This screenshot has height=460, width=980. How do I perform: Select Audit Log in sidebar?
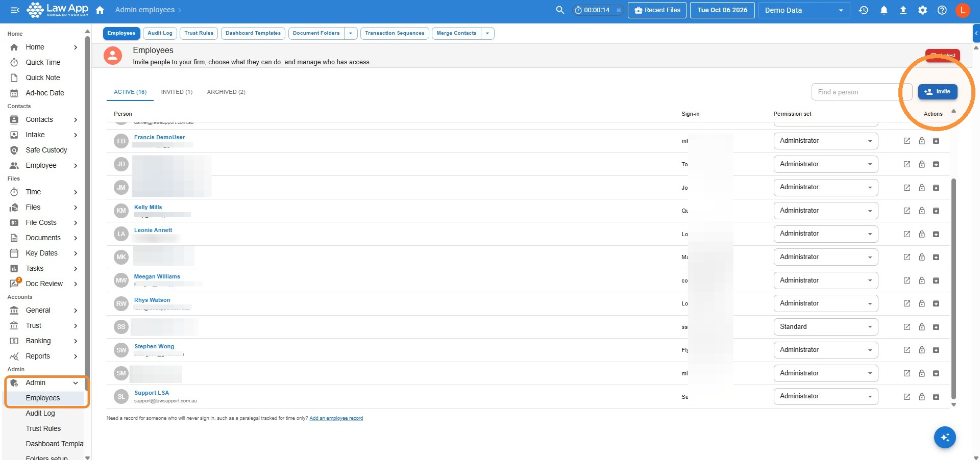click(40, 414)
